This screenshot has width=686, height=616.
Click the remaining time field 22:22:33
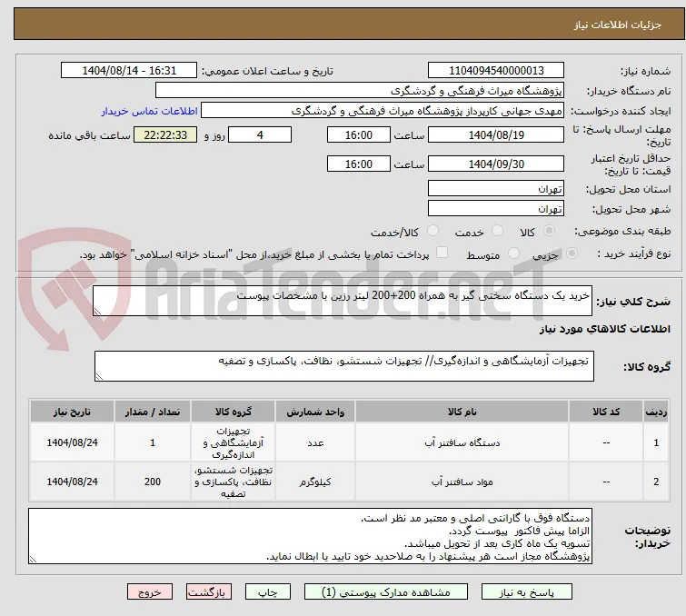coord(165,134)
